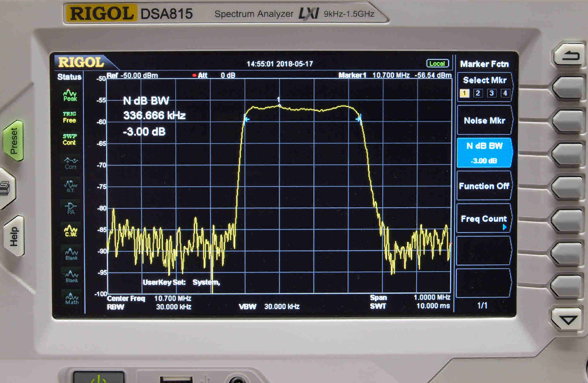The image size is (588, 383).
Task: Click marker 1 on the trace peak
Action: pyautogui.click(x=279, y=105)
